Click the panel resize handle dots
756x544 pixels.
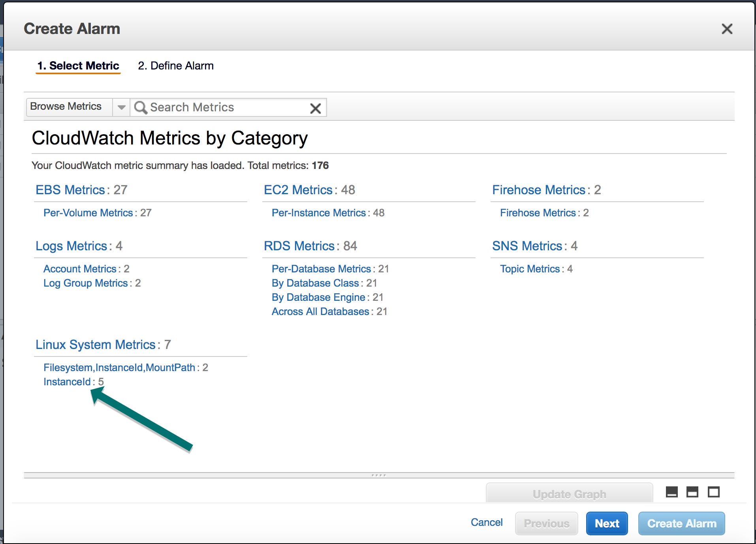[x=378, y=475]
